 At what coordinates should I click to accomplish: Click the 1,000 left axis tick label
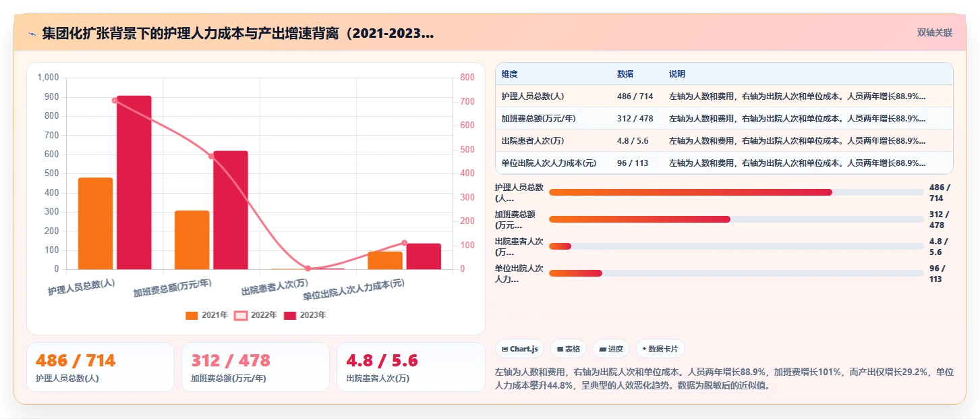[49, 78]
